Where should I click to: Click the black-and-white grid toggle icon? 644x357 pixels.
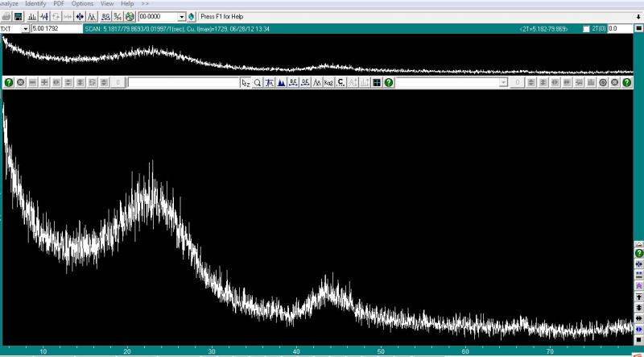(x=376, y=82)
